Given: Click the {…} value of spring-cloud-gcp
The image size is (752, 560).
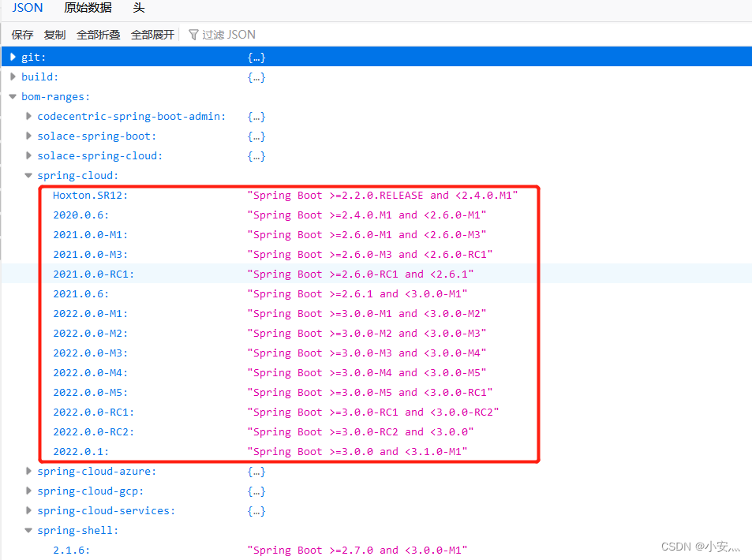Looking at the screenshot, I should 256,491.
